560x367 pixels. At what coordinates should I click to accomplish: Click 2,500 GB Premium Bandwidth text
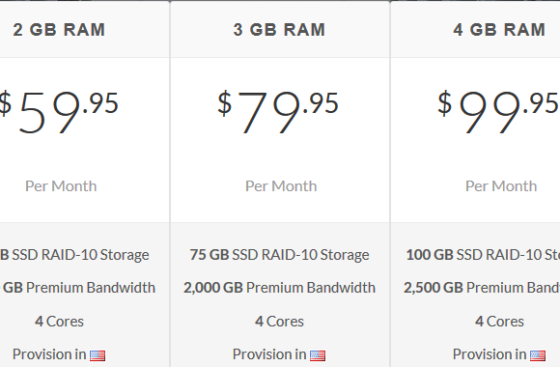point(482,288)
